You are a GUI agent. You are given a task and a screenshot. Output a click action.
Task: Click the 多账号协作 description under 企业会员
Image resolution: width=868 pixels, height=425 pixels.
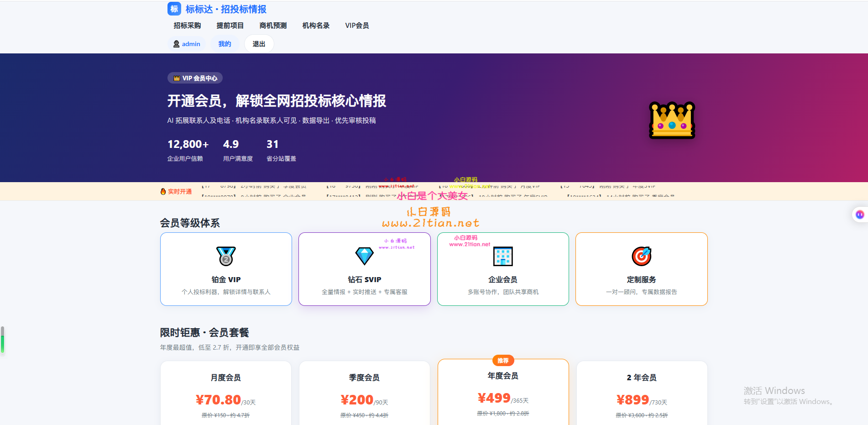coord(503,292)
